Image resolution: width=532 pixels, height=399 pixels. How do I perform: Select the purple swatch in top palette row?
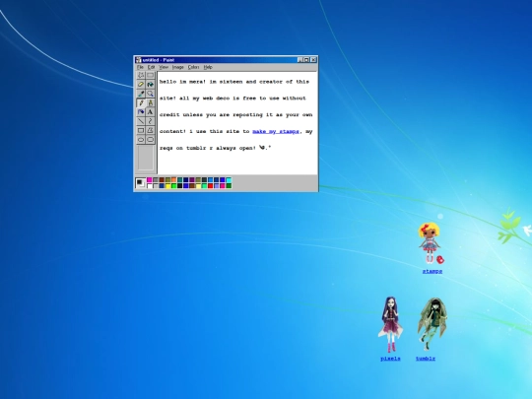(x=192, y=180)
